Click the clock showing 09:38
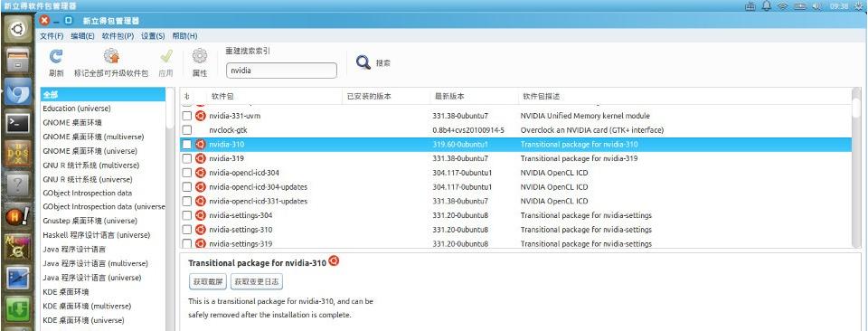 pos(839,6)
